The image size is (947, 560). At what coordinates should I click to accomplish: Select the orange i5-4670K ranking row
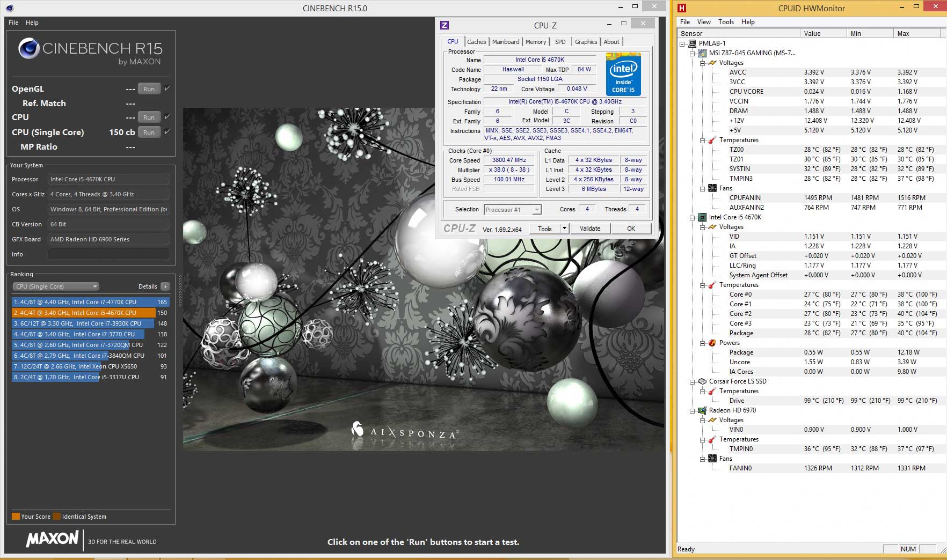point(91,313)
